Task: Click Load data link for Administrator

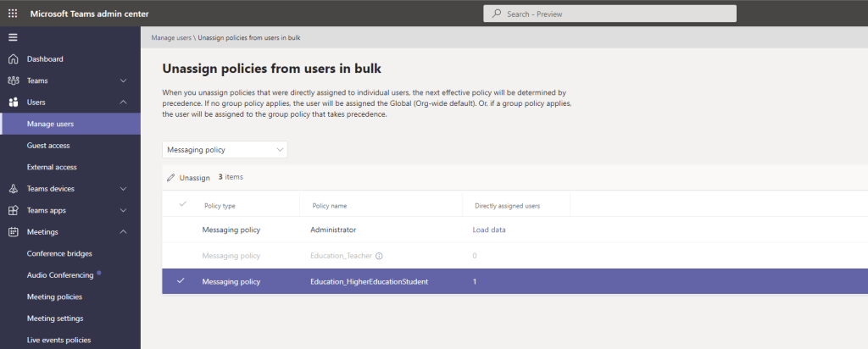Action: tap(489, 230)
